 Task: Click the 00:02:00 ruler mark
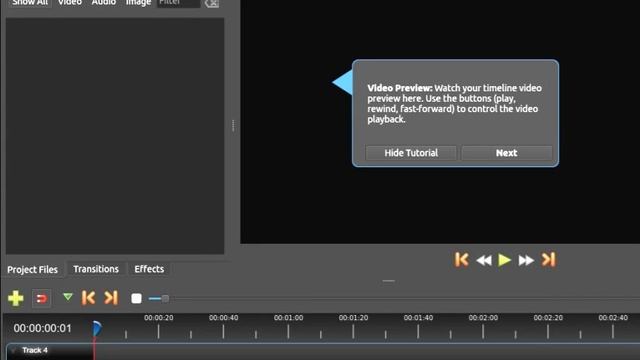point(483,318)
